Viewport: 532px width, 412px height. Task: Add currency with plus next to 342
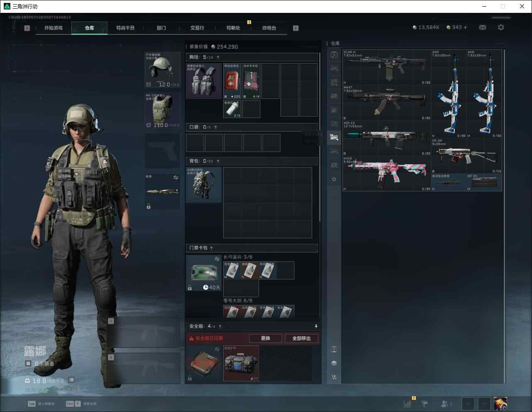point(465,27)
